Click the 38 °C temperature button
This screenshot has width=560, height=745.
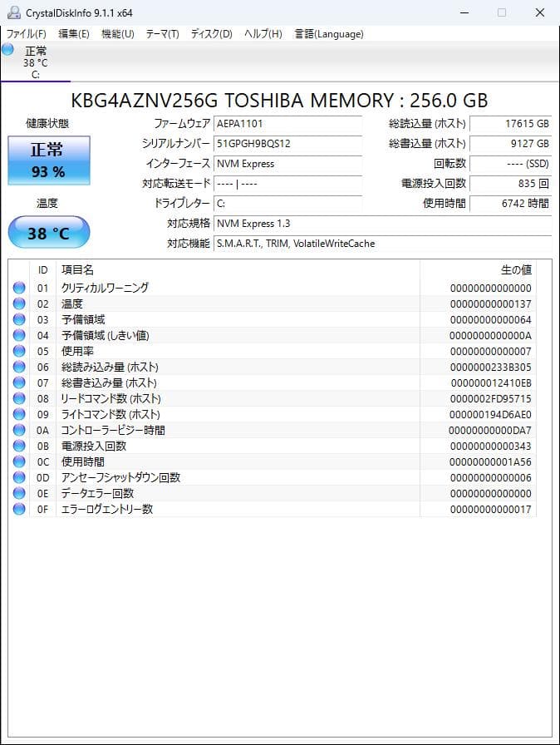coord(49,232)
